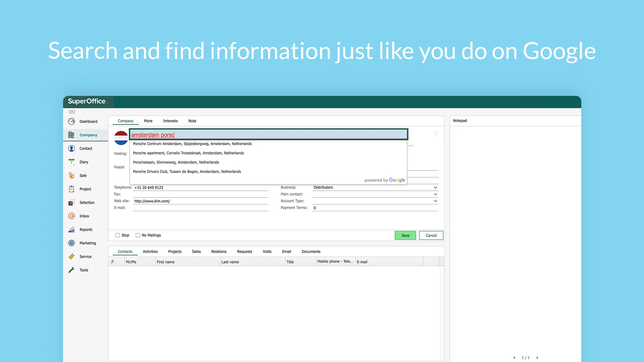Collapse the sidebar navigation panel
Viewport: 644px width, 362px height.
[72, 112]
